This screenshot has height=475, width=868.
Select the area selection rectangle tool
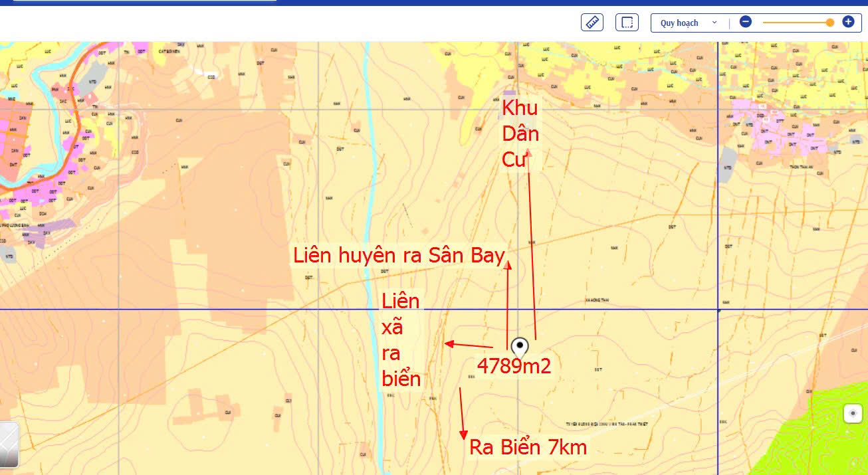[627, 22]
